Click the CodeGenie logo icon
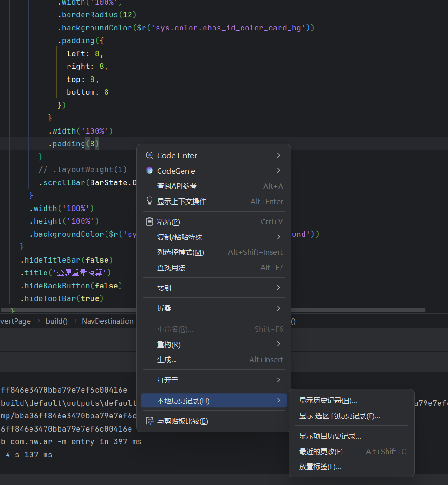 point(150,170)
